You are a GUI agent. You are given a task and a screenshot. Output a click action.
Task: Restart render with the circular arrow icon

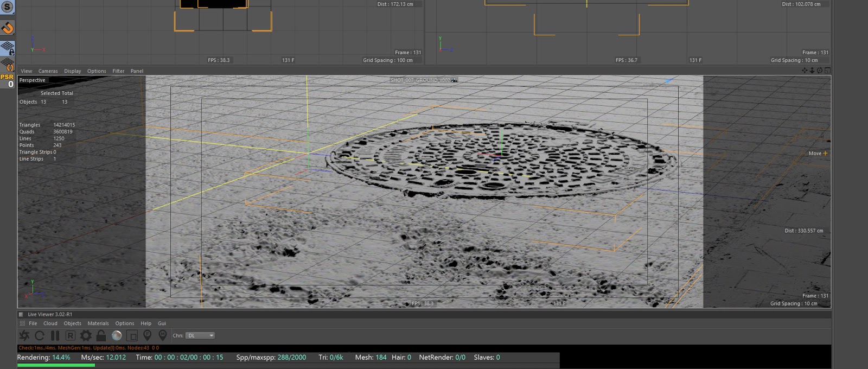click(x=40, y=336)
